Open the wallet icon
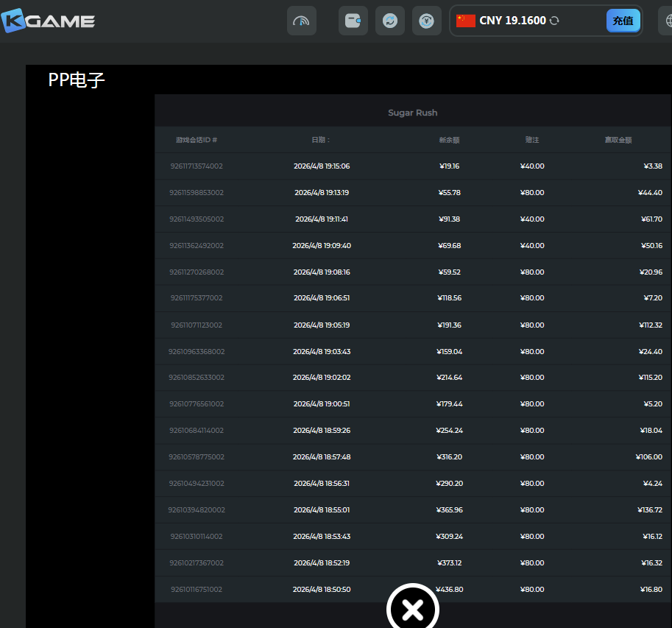 coord(353,21)
